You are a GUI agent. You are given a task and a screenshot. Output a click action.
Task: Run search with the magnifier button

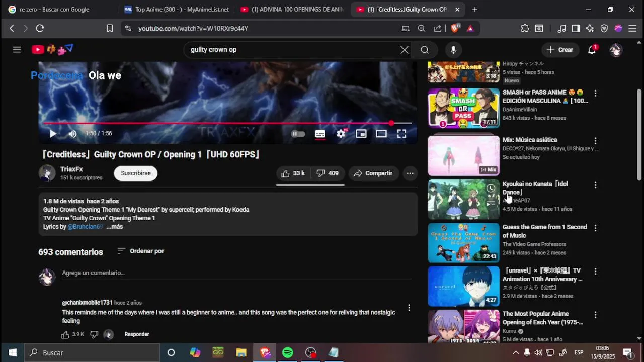coord(425,50)
